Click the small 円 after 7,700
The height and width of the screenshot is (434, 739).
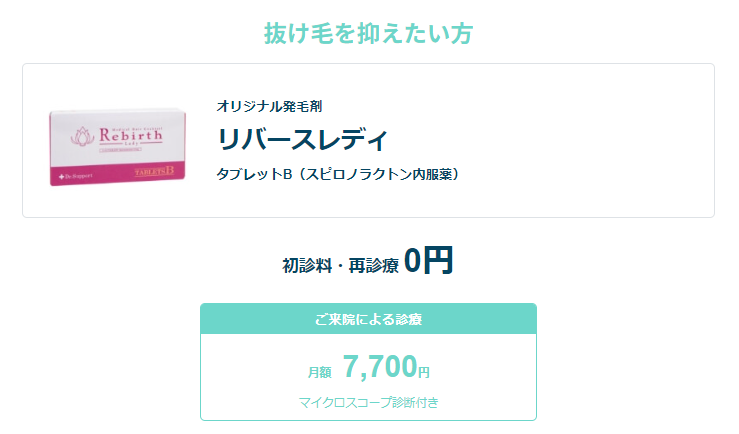(424, 372)
